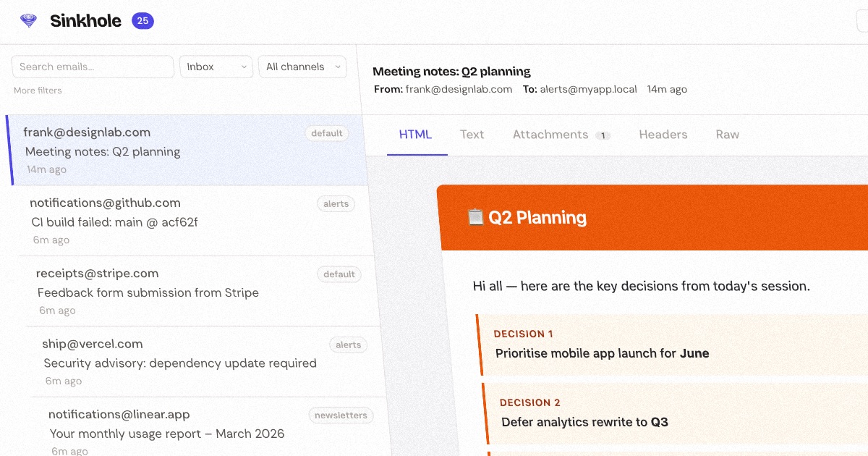Click recipient alerts@myapp.local
The image size is (868, 456).
click(x=589, y=89)
